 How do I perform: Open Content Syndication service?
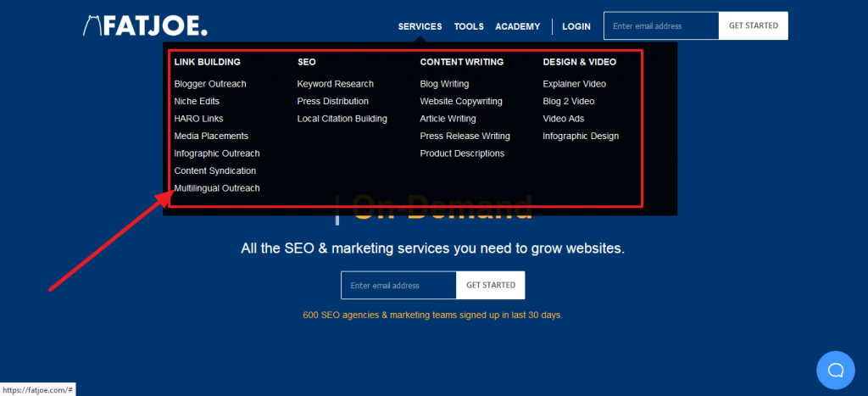214,170
